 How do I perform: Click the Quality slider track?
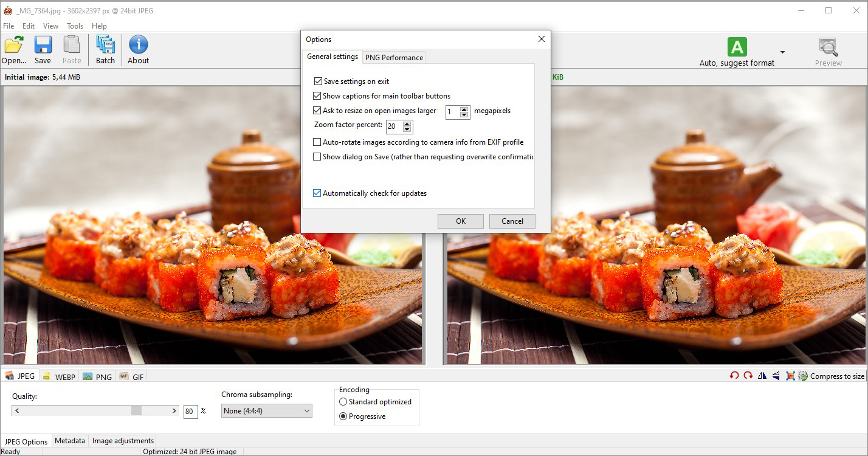(x=95, y=411)
